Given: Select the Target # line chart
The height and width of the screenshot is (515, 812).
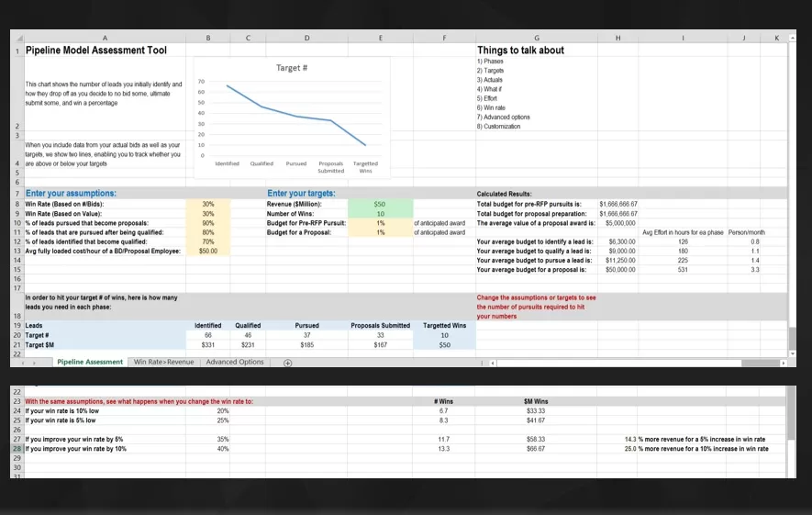Looking at the screenshot, I should (292, 117).
